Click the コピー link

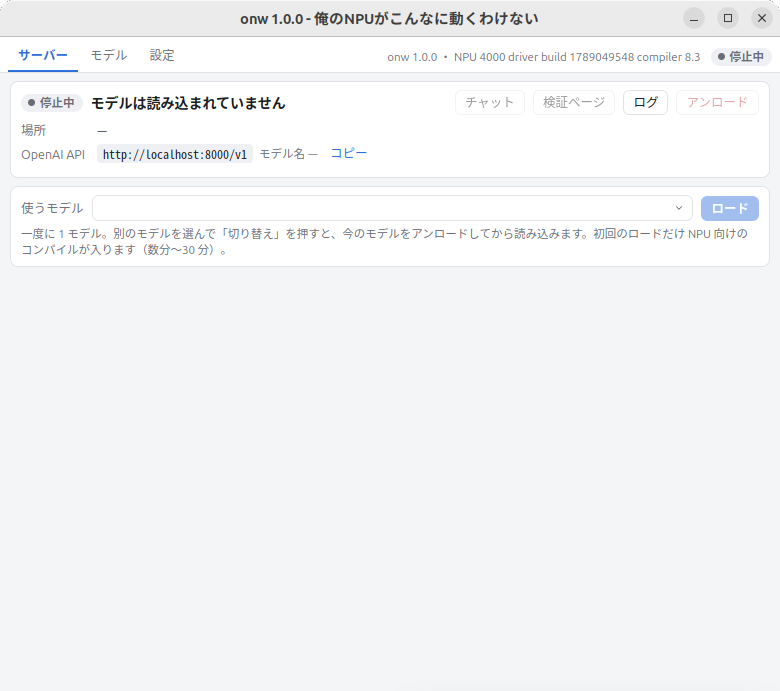[x=349, y=153]
